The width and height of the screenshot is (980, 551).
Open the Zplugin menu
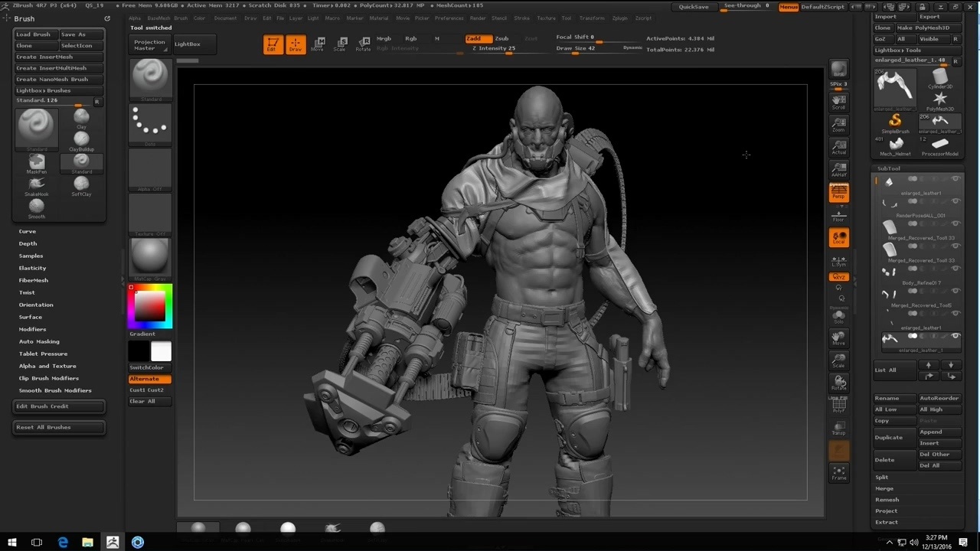619,18
